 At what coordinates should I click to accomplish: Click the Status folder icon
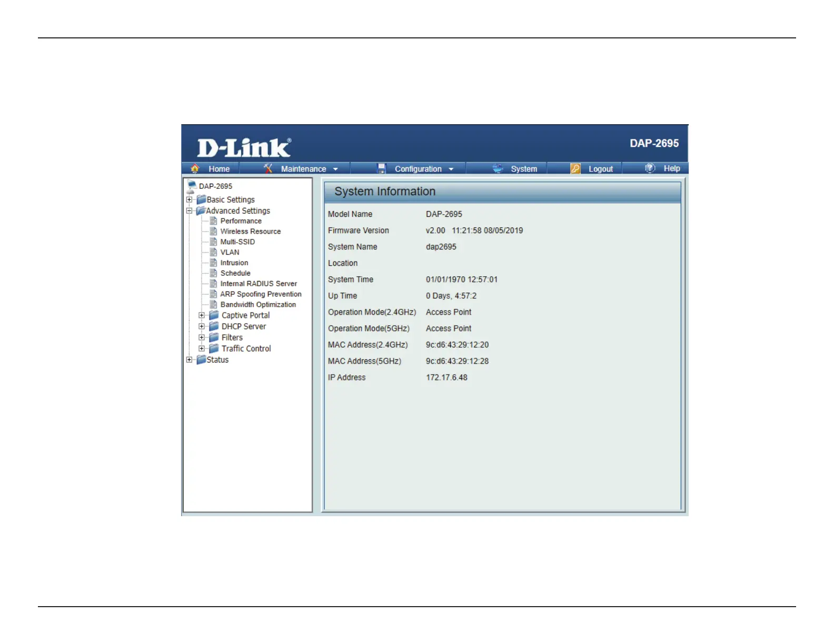201,360
